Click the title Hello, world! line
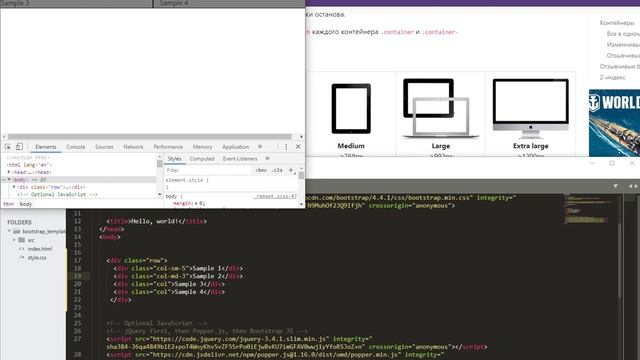Viewport: 640px width, 360px height. click(x=157, y=221)
